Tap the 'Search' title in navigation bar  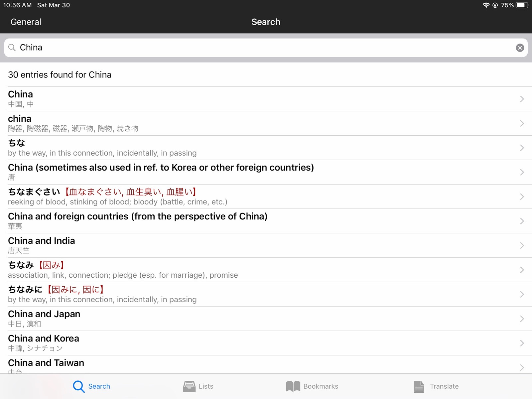click(266, 22)
